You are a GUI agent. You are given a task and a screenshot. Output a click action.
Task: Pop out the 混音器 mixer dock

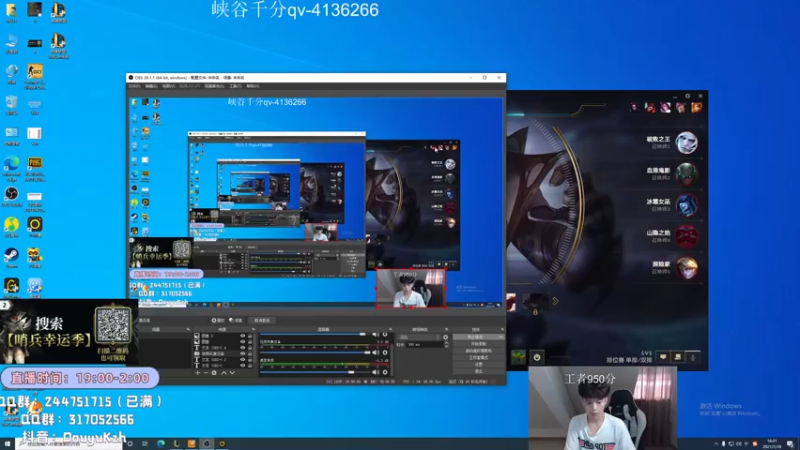coord(391,329)
